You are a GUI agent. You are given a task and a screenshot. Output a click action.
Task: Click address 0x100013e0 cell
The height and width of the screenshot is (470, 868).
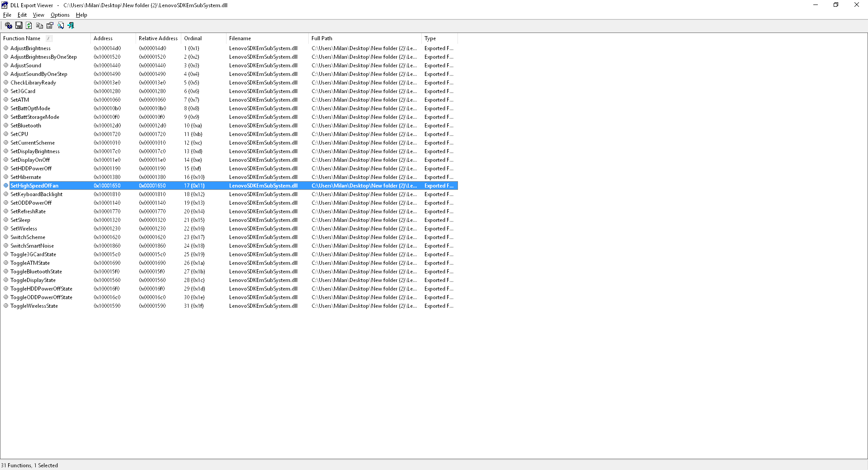coord(107,83)
